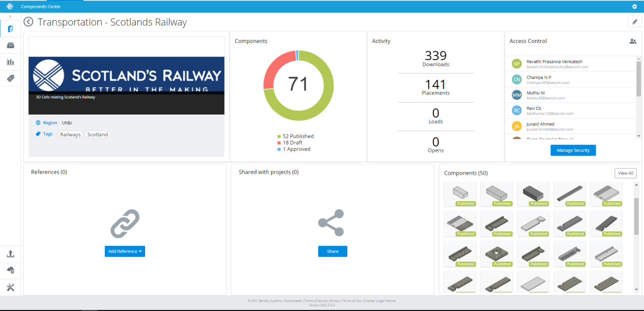Click the '52 Published' legend text
This screenshot has height=311, width=644.
(298, 136)
